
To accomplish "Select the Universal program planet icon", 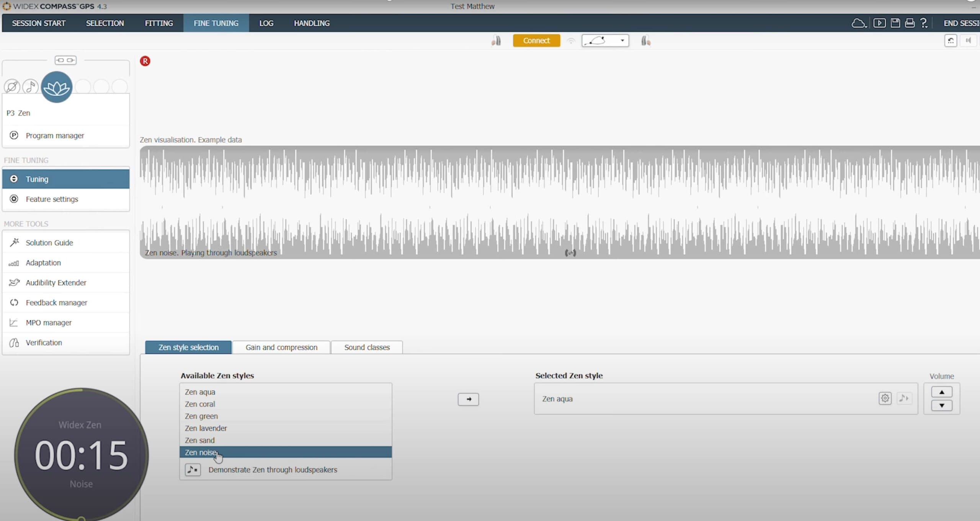I will pyautogui.click(x=12, y=87).
